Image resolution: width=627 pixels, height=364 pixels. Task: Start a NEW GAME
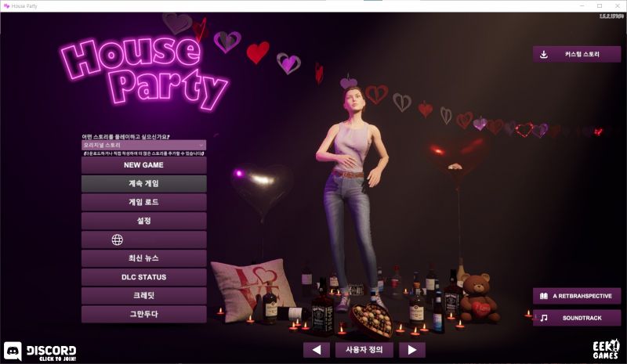(x=143, y=165)
